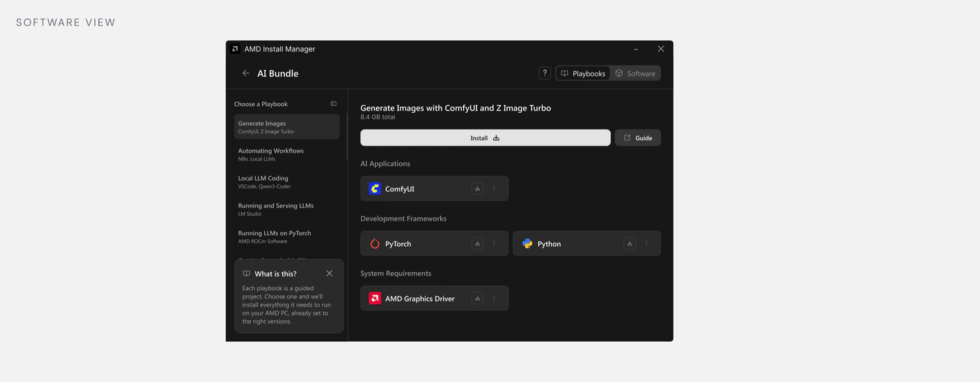
Task: Click the playbook title "Generate Images with ComfyUI and Z Image Turbo"
Action: (456, 108)
